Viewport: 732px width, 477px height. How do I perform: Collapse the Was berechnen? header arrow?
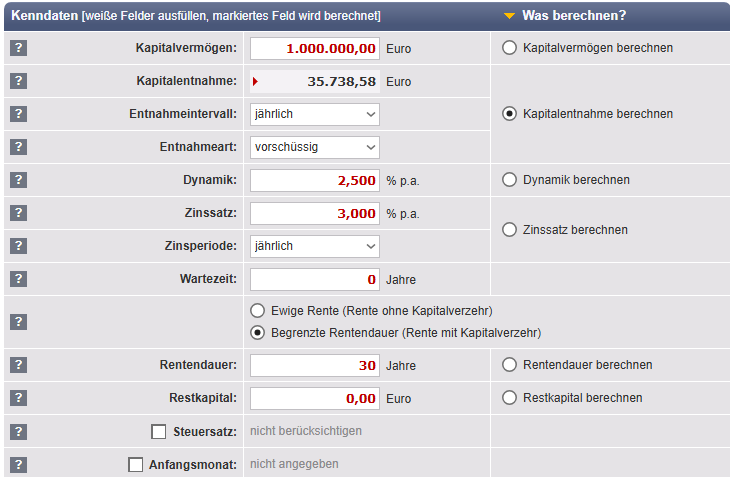(509, 16)
